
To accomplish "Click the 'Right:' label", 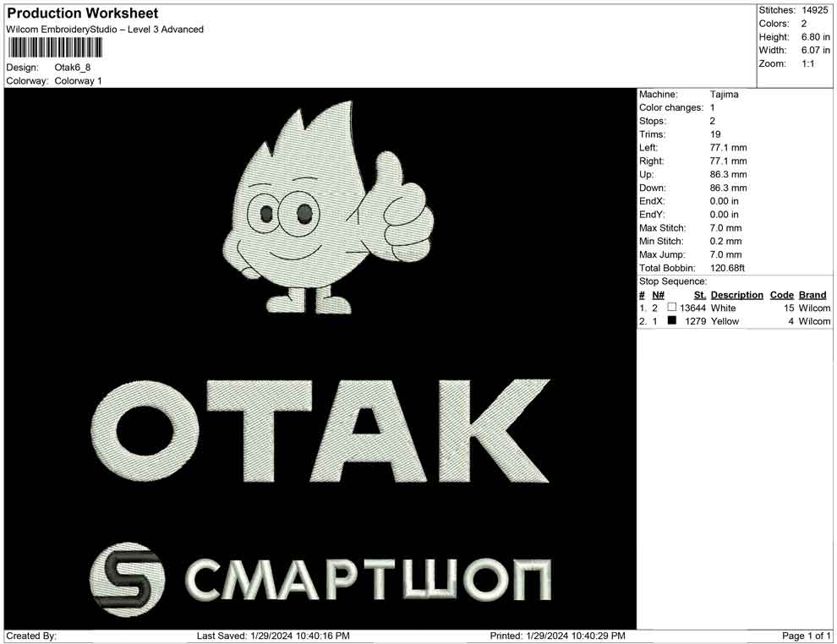I will click(x=652, y=161).
